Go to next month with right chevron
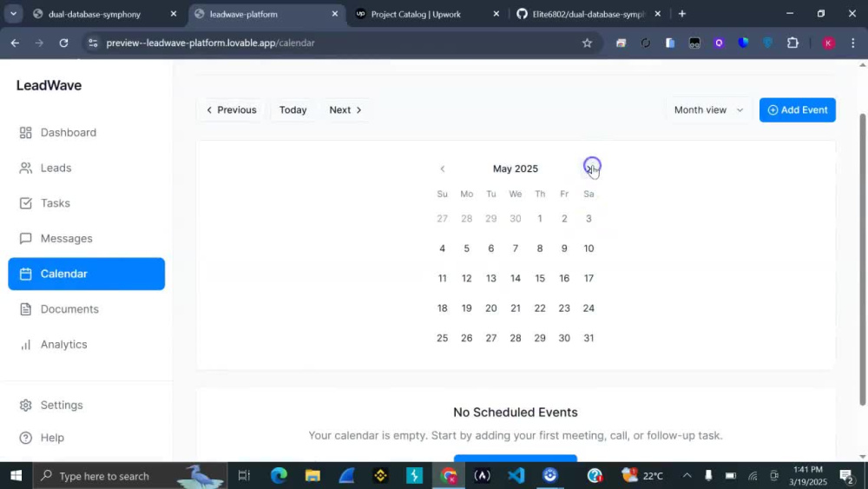 589,169
